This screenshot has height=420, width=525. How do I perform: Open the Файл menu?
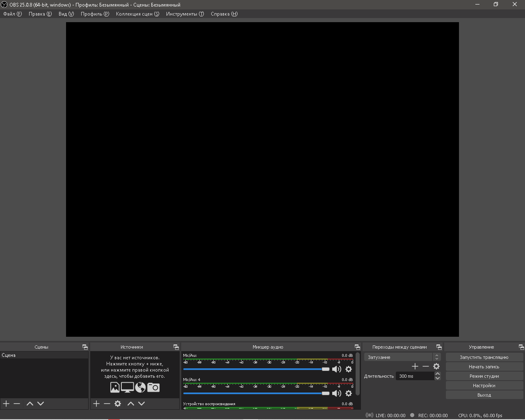pos(12,14)
